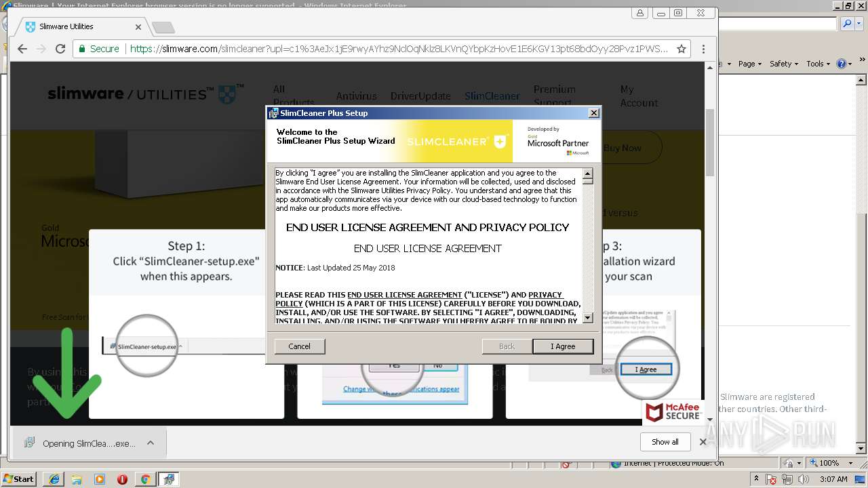Viewport: 868px width, 488px height.
Task: Click the red Opera icon in taskbar
Action: 123,479
